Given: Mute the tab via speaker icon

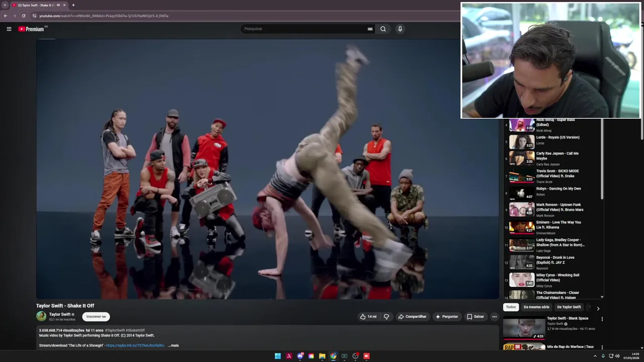Looking at the screenshot, I should click(58, 5).
